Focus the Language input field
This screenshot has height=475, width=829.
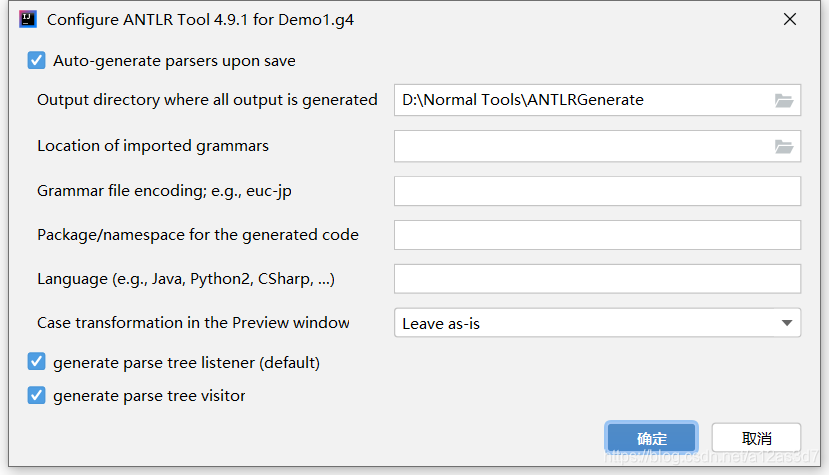(x=597, y=279)
